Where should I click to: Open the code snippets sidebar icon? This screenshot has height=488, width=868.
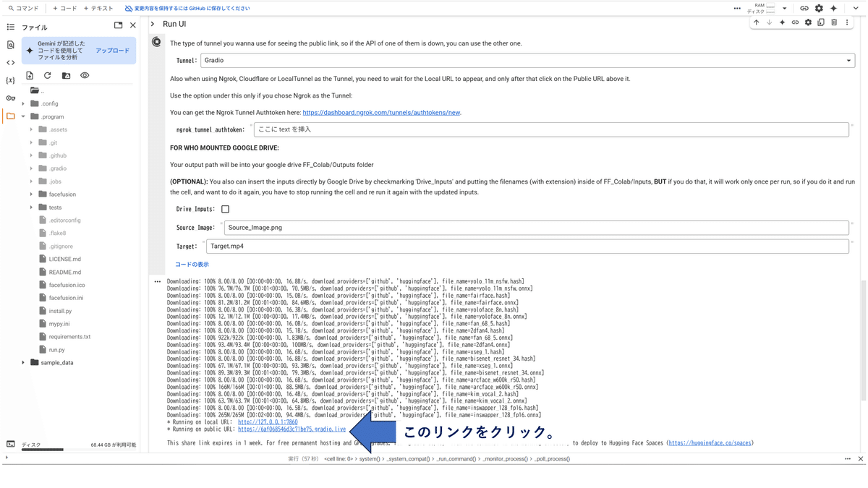[10, 63]
